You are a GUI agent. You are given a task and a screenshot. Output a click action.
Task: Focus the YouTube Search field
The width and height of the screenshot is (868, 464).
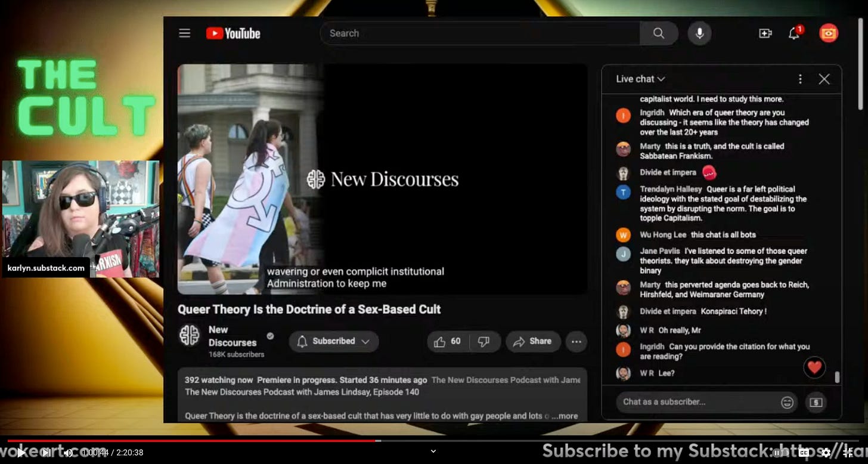[480, 33]
